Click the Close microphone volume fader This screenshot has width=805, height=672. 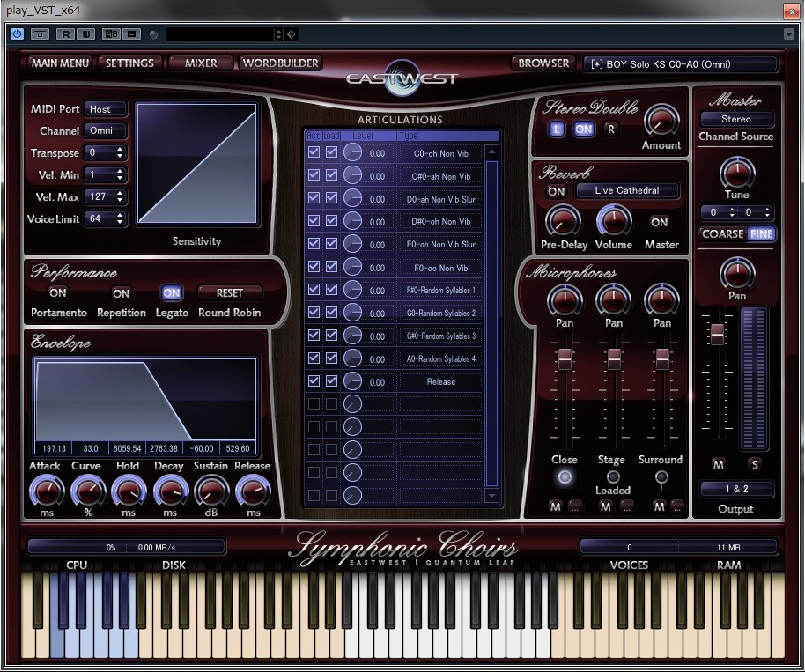tap(565, 358)
